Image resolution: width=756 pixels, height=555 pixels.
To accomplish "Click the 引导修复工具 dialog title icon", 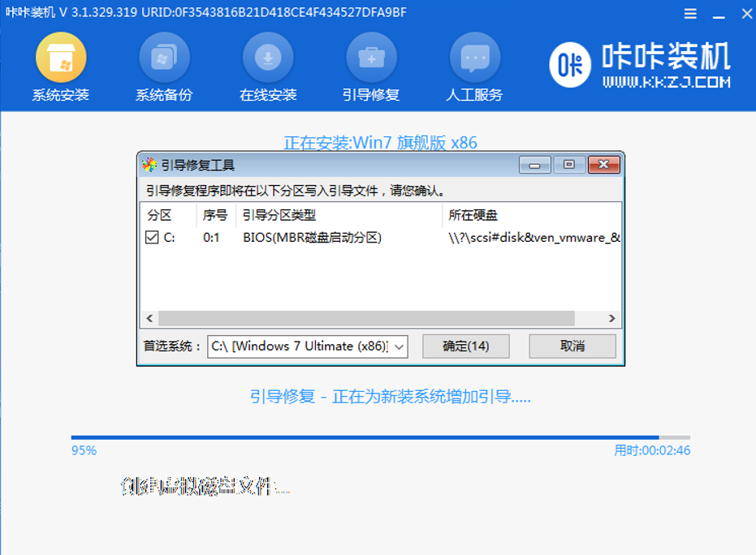I will (x=149, y=165).
